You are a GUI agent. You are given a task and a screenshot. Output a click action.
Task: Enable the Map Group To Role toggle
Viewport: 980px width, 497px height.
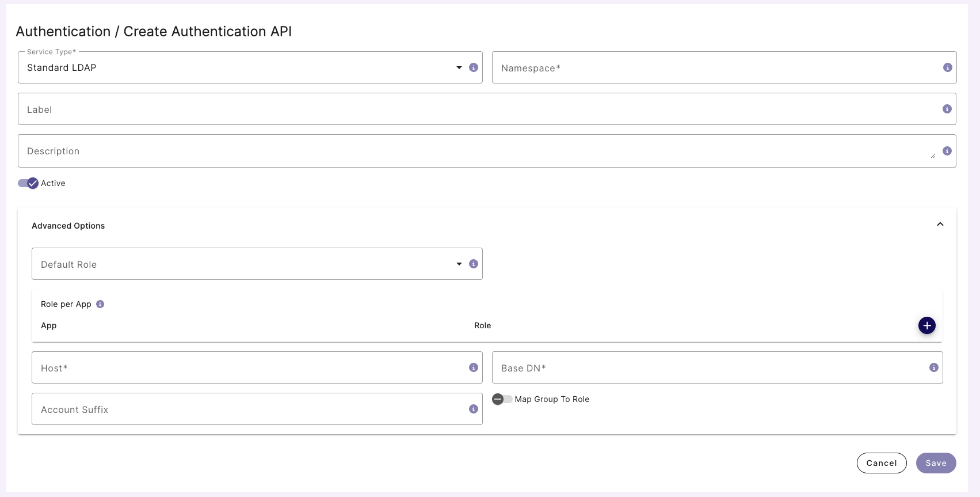tap(502, 399)
